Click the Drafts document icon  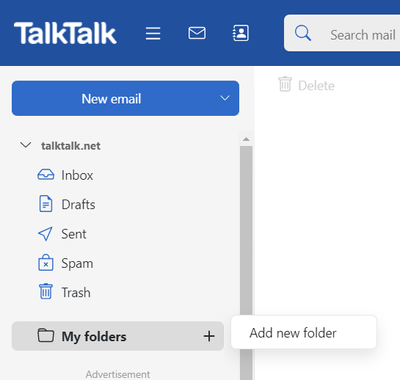pyautogui.click(x=46, y=204)
